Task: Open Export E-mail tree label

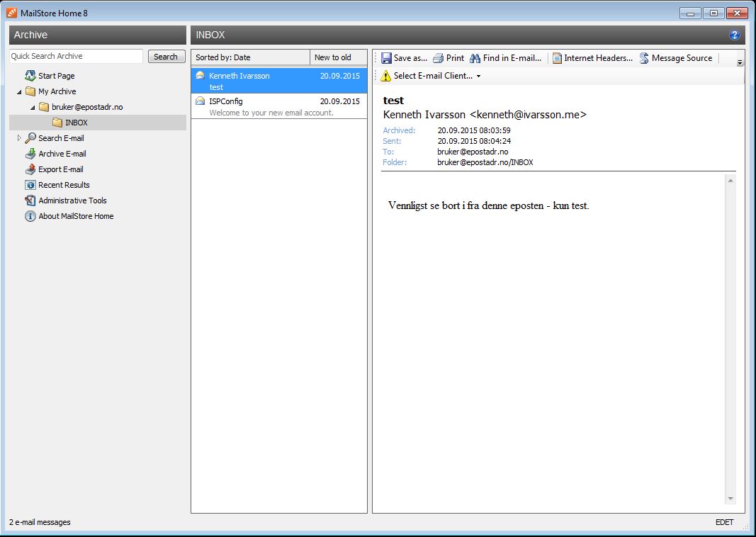Action: [x=61, y=169]
